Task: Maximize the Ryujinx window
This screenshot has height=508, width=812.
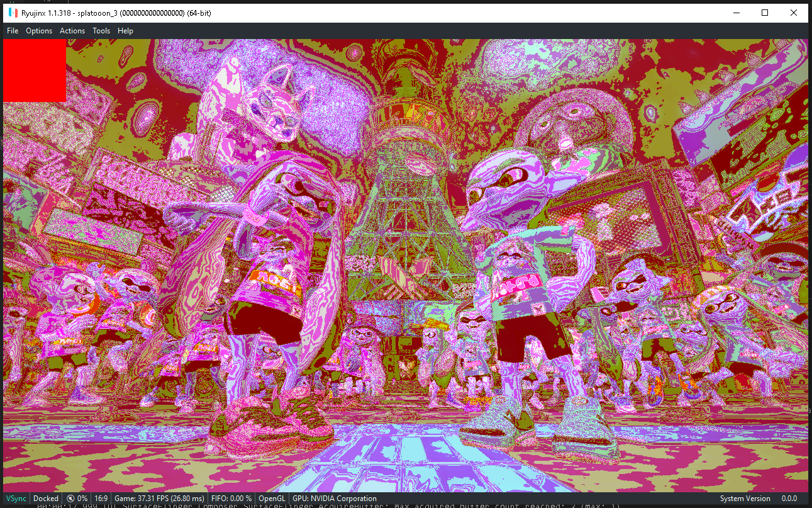Action: (765, 13)
